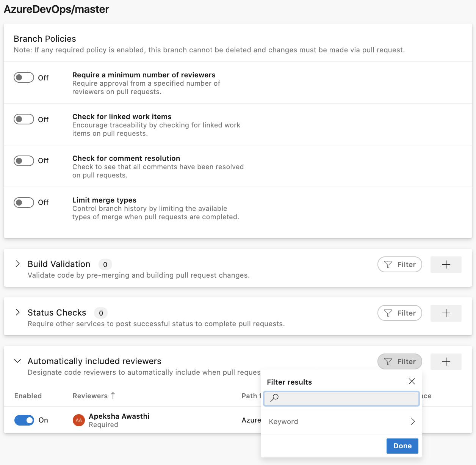Close the Filter results popup

tap(412, 382)
